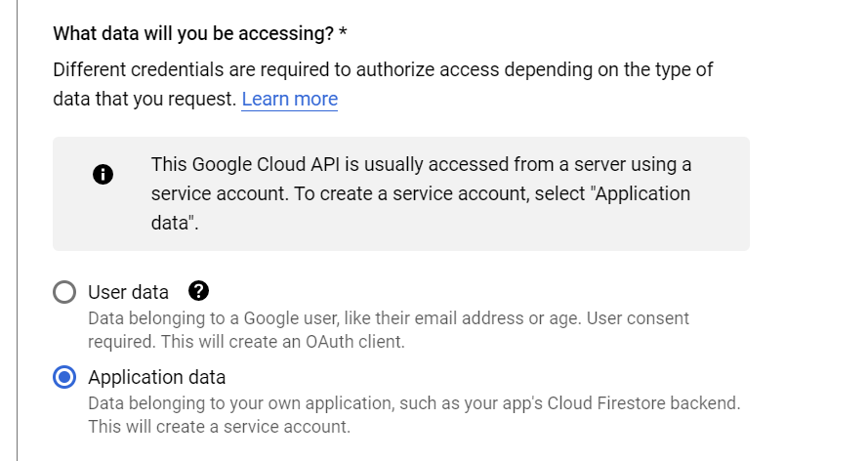This screenshot has height=461, width=868.
Task: Click the "Application data" option label
Action: pyautogui.click(x=156, y=377)
